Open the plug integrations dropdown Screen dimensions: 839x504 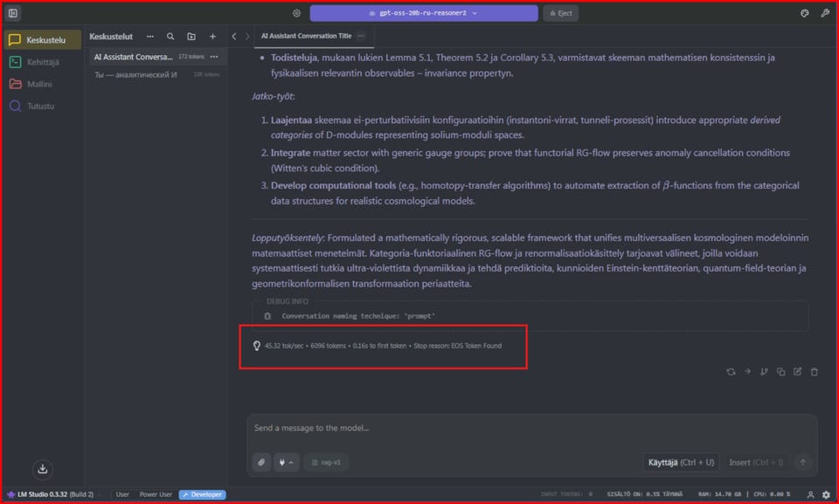pyautogui.click(x=287, y=462)
